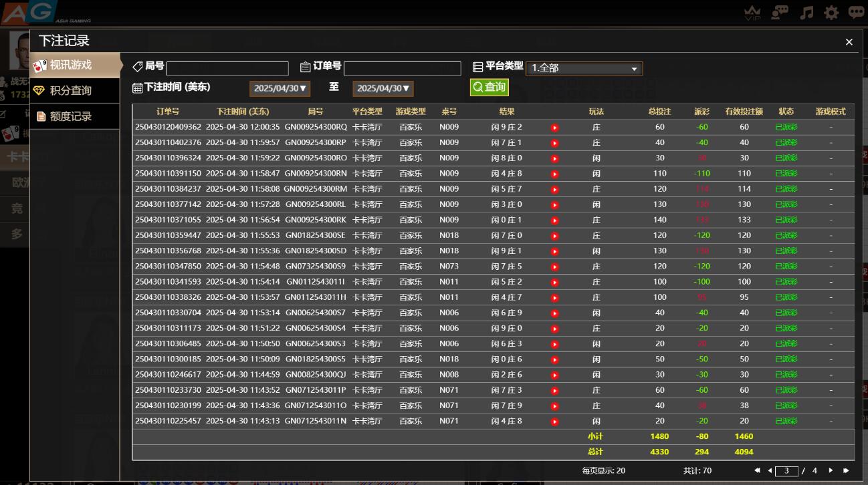Jump to the first page
Viewport: 868px width, 485px height.
coord(757,471)
